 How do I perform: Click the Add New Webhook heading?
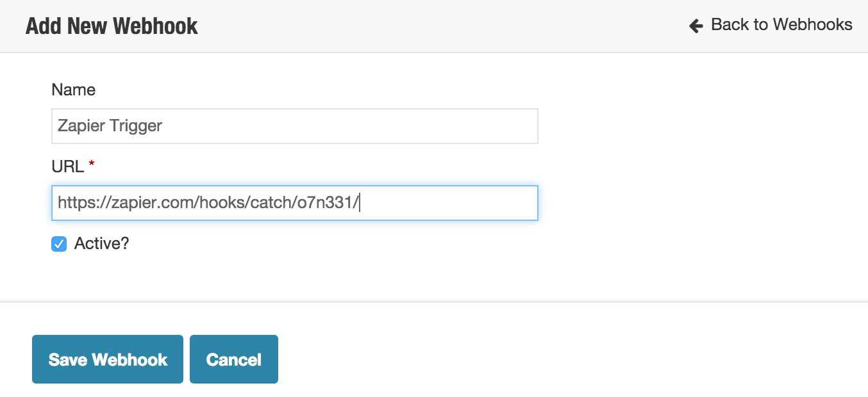(112, 26)
